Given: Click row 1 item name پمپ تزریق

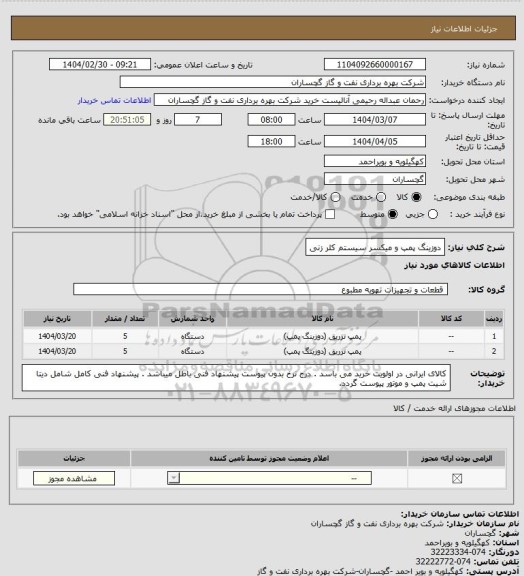Looking at the screenshot, I should (x=322, y=336).
